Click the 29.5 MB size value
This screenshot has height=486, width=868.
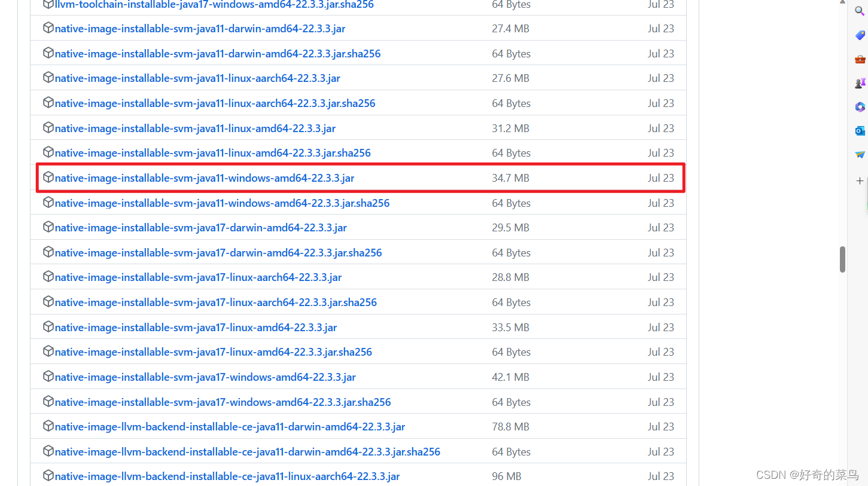510,228
